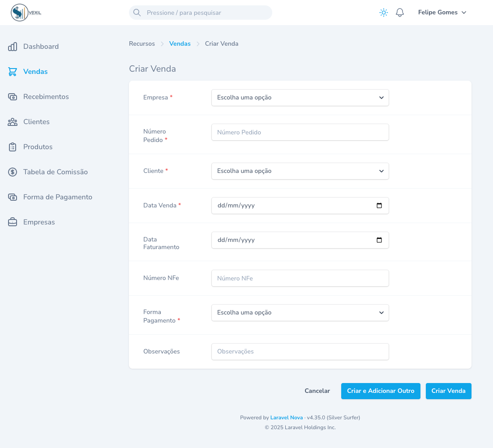Viewport: 493px width, 448px height.
Task: Click the Criar Venda page heading
Action: (x=153, y=69)
